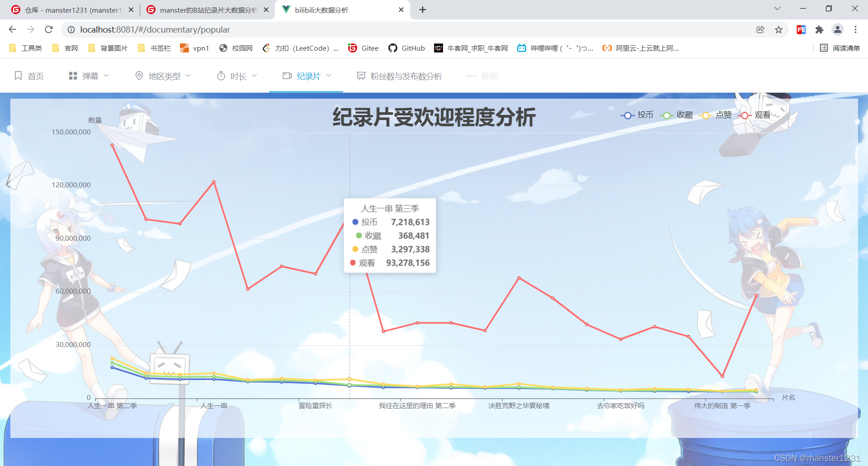Image resolution: width=868 pixels, height=466 pixels.
Task: Close the 仓库 manster1231 tab
Action: point(131,10)
